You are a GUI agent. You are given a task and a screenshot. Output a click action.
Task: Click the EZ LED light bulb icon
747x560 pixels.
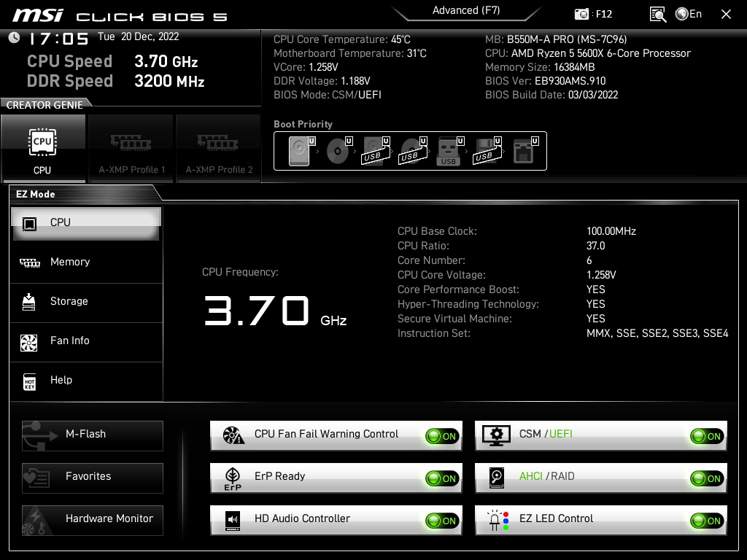click(x=498, y=521)
